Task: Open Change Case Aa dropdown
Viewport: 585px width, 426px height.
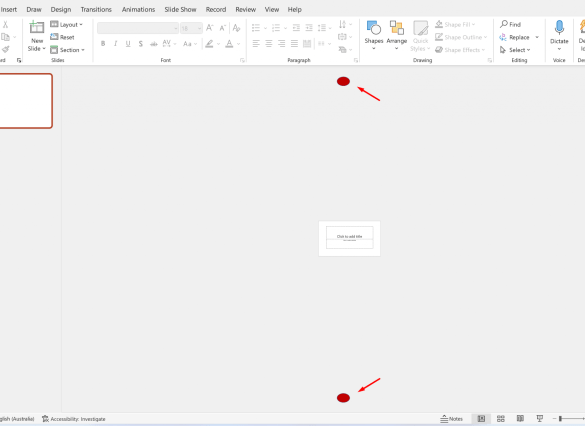Action: click(190, 44)
